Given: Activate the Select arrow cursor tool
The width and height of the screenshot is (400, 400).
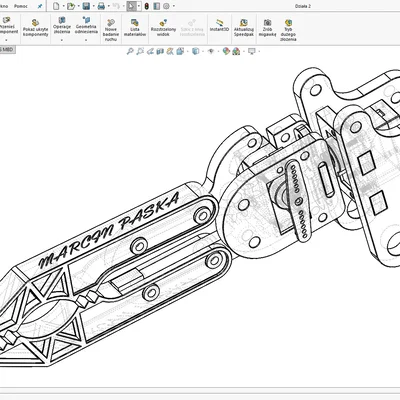Looking at the screenshot, I should click(131, 6).
